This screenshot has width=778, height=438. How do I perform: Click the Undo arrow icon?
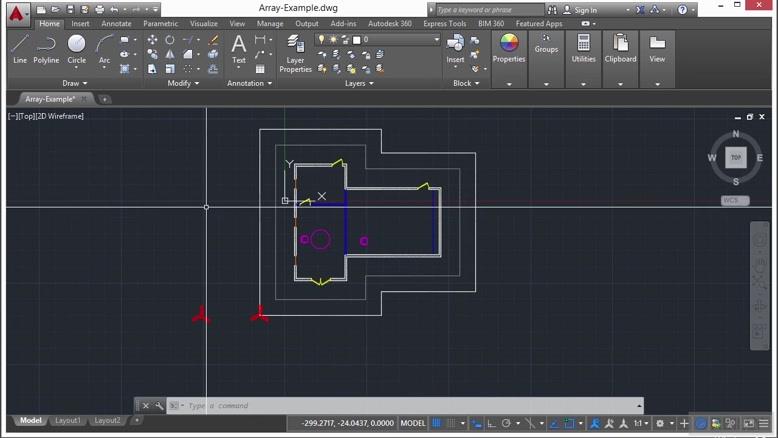115,9
